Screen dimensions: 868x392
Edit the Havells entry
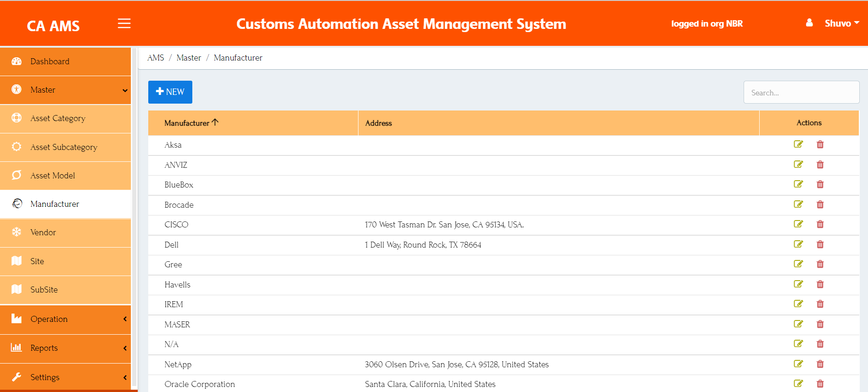(x=799, y=284)
